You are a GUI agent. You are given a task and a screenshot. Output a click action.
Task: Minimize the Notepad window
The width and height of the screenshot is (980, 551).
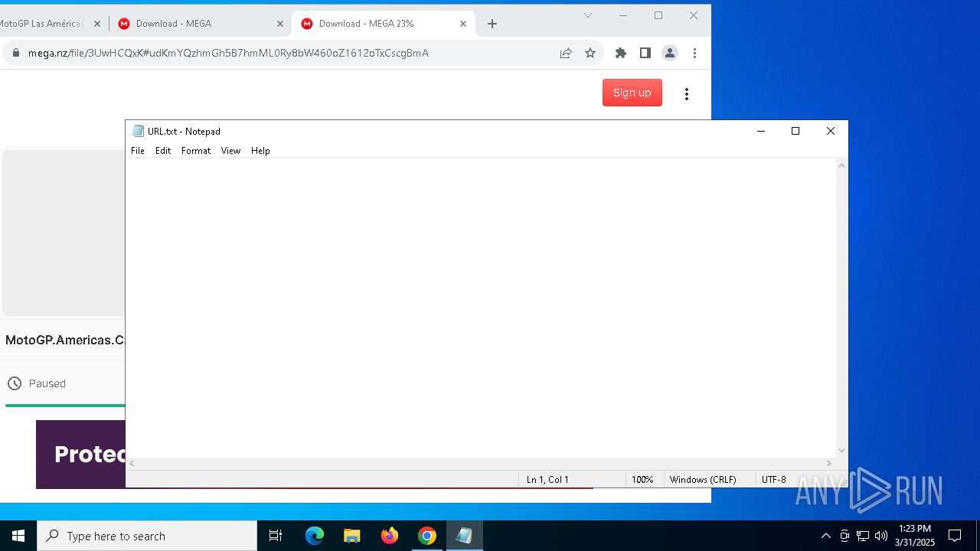(761, 131)
